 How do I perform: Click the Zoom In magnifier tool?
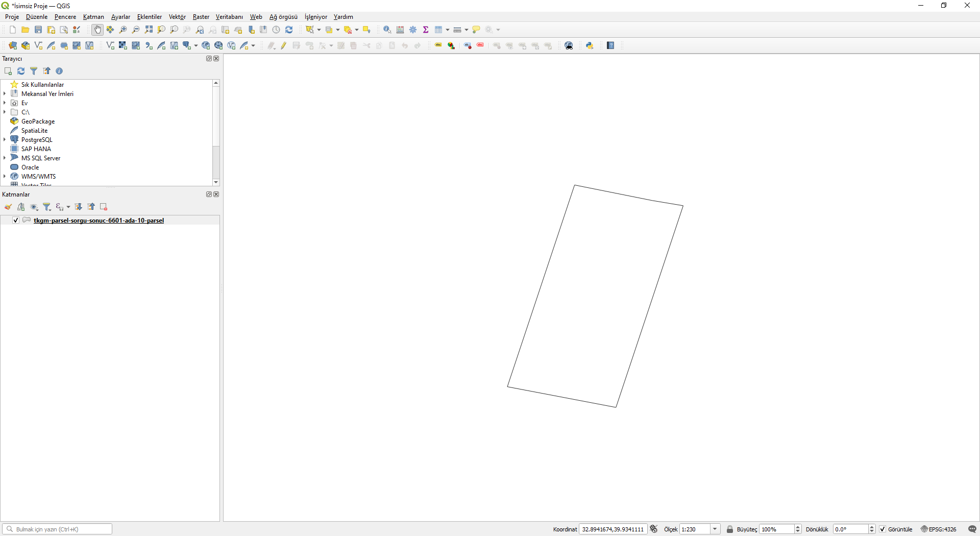[123, 30]
